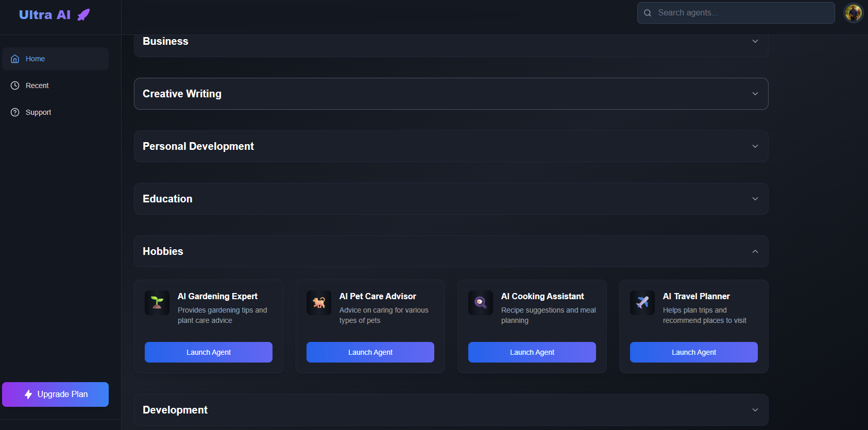
Task: Click the Hobbies heading text
Action: pyautogui.click(x=163, y=251)
